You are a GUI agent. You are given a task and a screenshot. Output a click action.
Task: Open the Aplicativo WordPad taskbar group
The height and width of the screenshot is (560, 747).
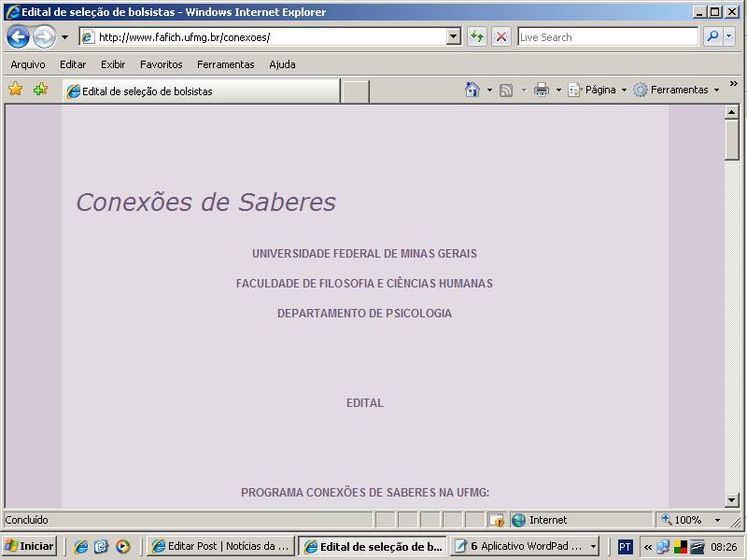point(526,546)
